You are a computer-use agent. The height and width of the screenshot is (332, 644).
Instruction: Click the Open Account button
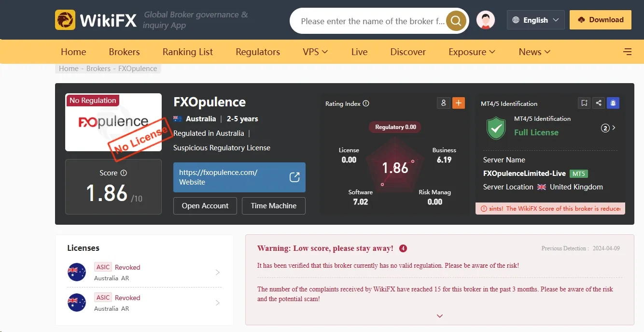click(x=205, y=206)
